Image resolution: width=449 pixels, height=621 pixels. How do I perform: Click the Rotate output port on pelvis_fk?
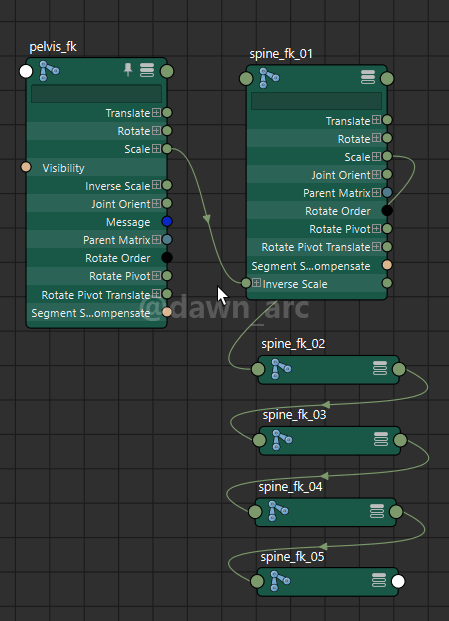[167, 130]
